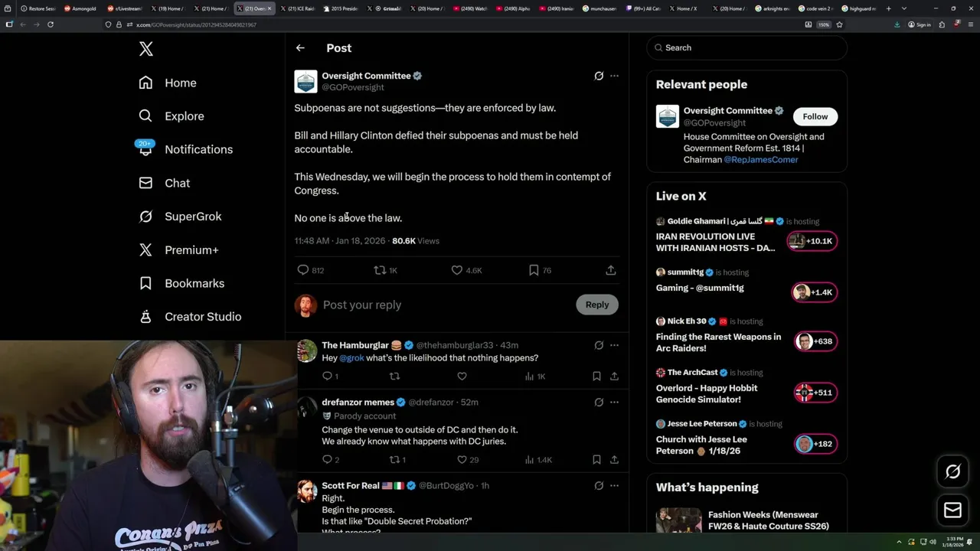Bookmark the main post showing 76

pyautogui.click(x=540, y=270)
